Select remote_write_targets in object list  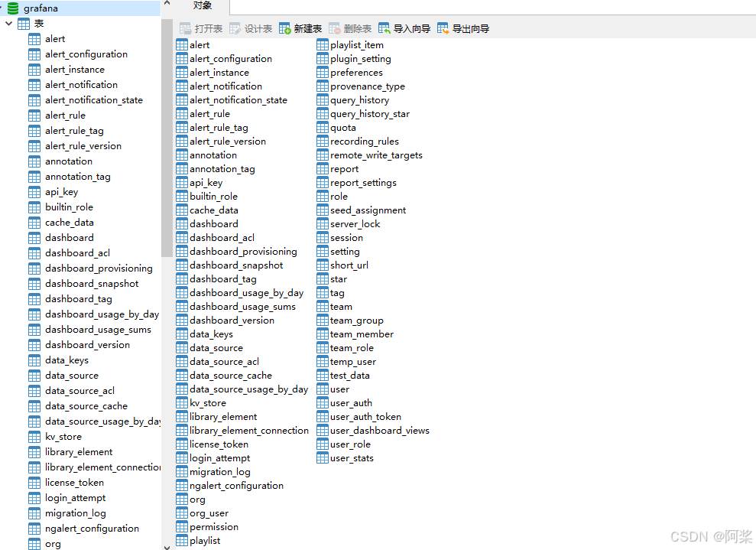[377, 155]
